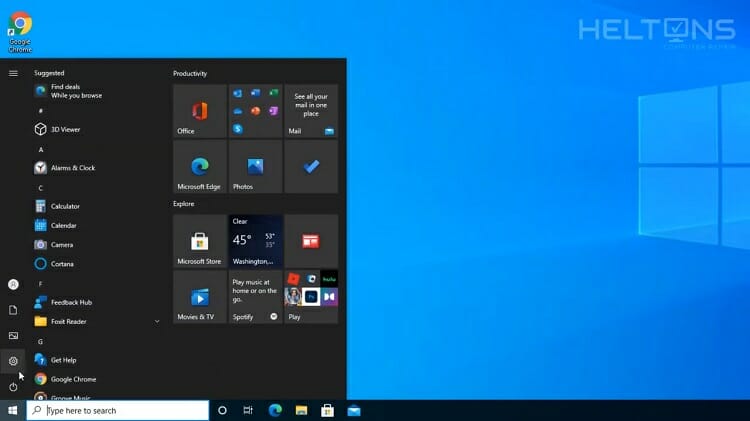Open the red News tile
This screenshot has height=421, width=750.
click(311, 241)
